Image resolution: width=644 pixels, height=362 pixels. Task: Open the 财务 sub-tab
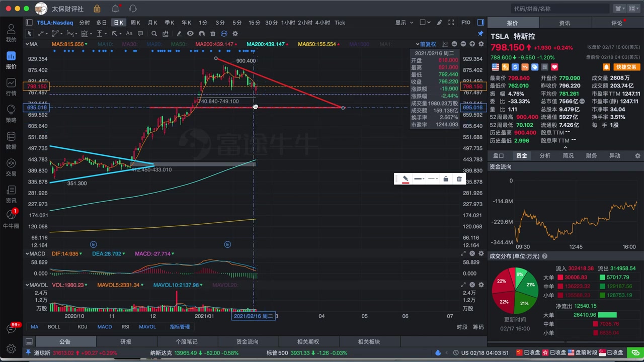[591, 156]
